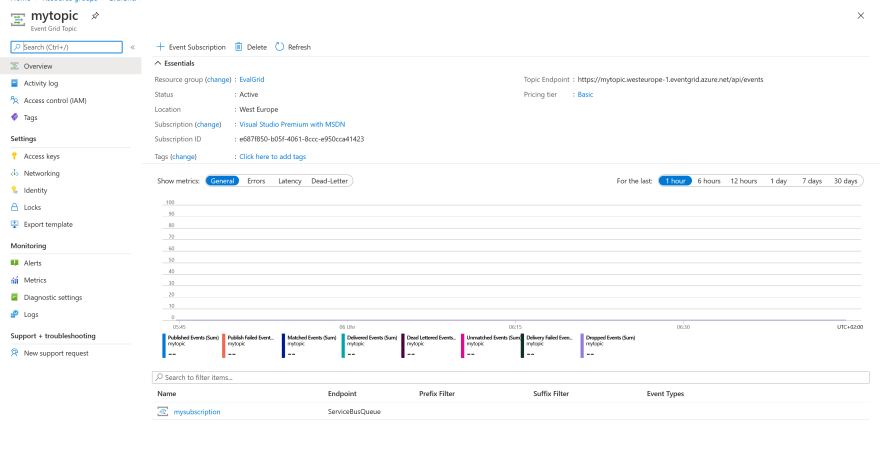Click change link next to Subscription
880x453 pixels.
[x=208, y=124]
